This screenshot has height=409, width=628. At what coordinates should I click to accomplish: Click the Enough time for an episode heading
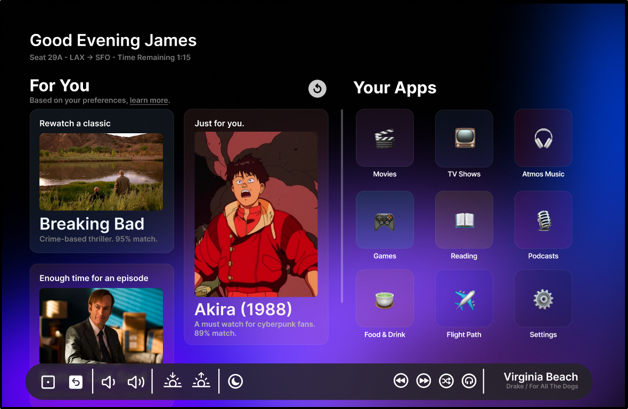click(x=94, y=278)
